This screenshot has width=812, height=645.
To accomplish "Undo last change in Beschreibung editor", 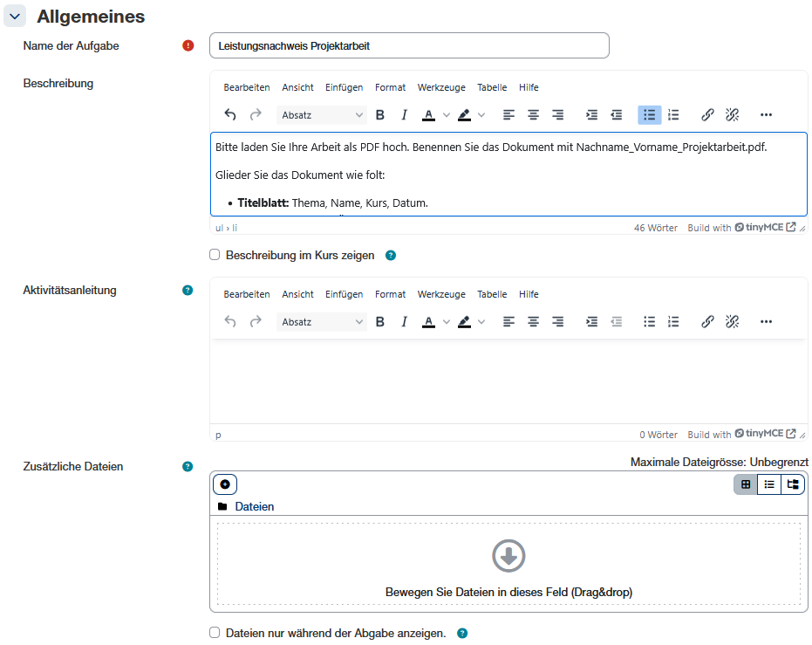I will [x=230, y=115].
